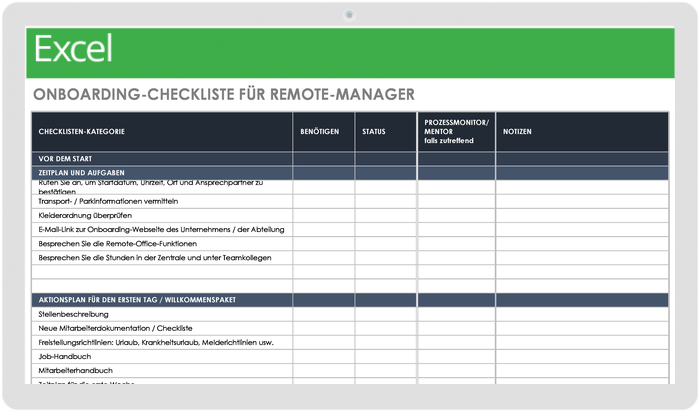Select the 'Stellenbeschreibung' cell

click(162, 314)
